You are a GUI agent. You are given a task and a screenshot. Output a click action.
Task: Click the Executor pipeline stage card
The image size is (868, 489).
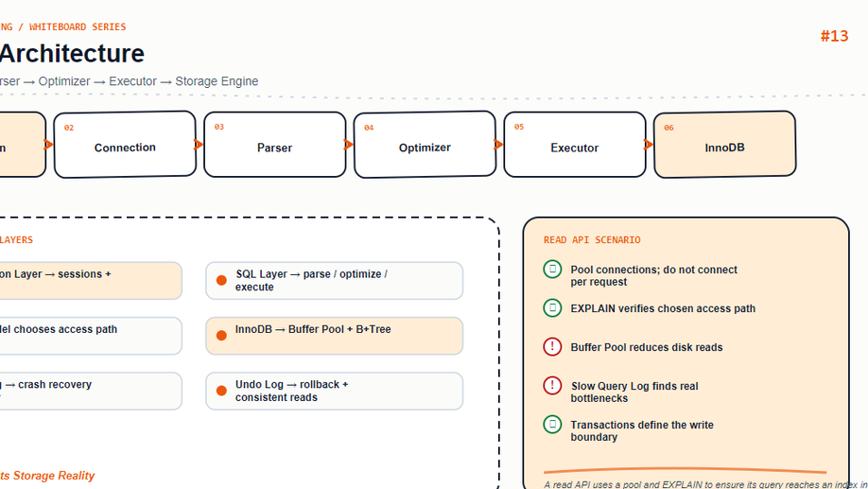pyautogui.click(x=575, y=145)
